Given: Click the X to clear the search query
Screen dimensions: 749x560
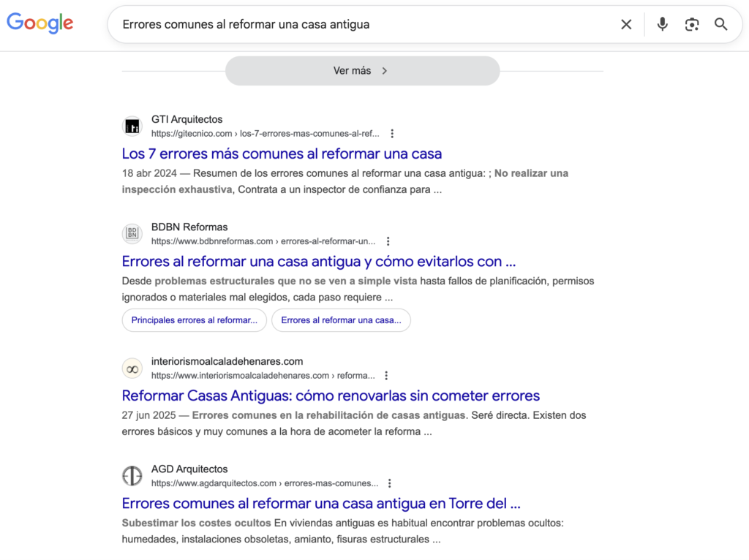Looking at the screenshot, I should click(626, 24).
